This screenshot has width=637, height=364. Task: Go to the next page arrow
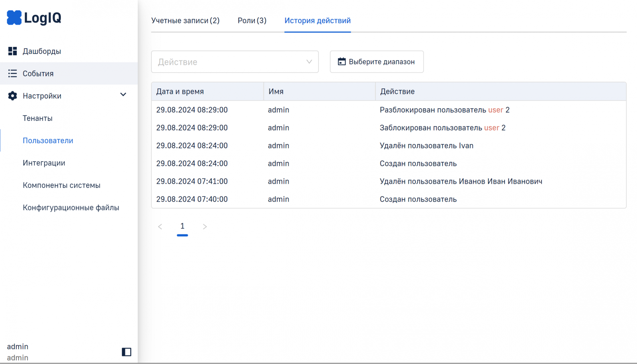click(x=205, y=227)
